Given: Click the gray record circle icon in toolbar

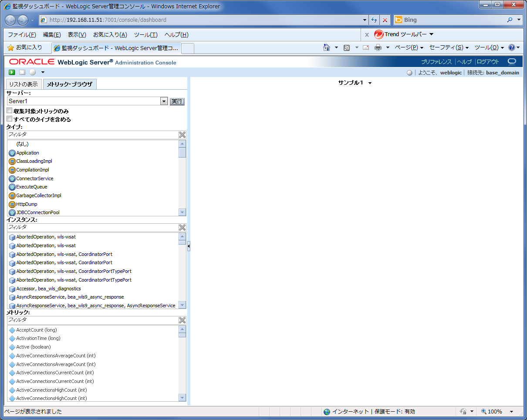Looking at the screenshot, I should click(32, 72).
